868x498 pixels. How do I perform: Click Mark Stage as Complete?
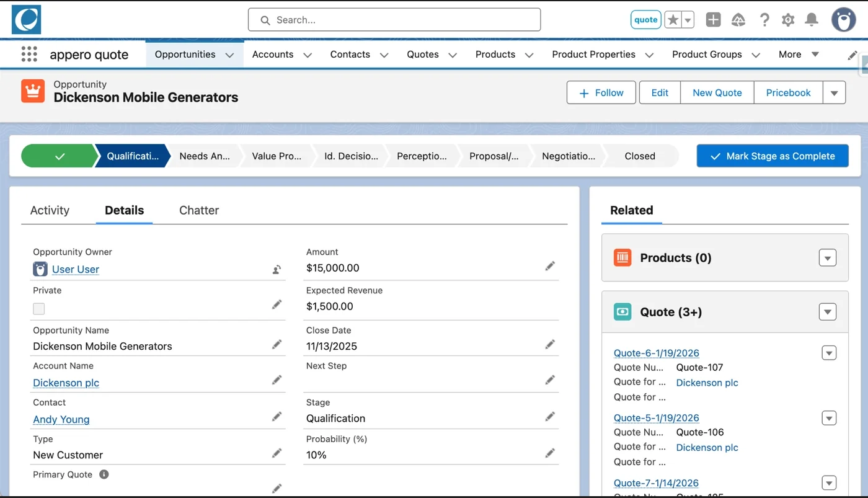coord(773,156)
